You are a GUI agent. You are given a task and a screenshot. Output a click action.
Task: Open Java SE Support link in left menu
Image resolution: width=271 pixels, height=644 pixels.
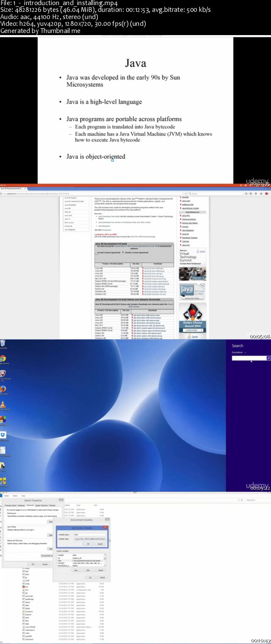(70, 198)
